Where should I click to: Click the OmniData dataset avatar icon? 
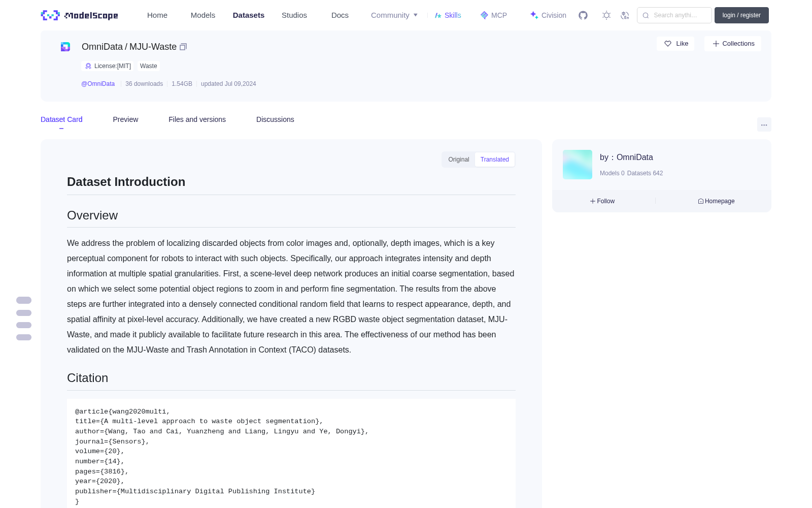pyautogui.click(x=65, y=47)
